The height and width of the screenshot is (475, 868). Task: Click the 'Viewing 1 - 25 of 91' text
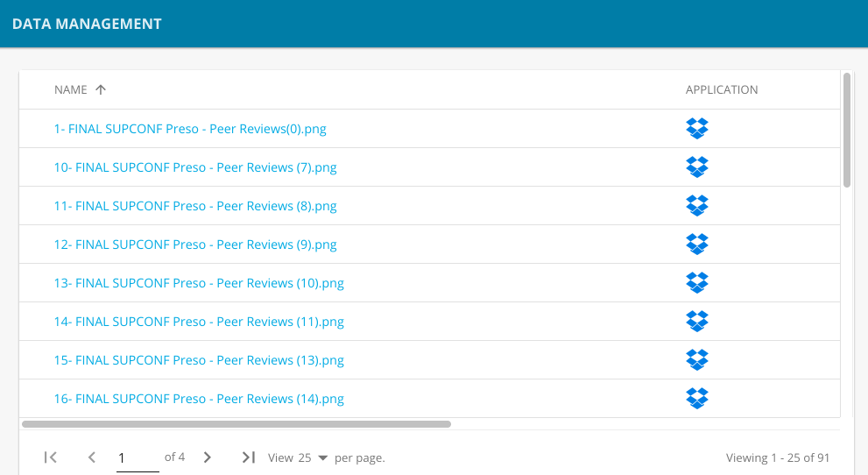pyautogui.click(x=778, y=457)
